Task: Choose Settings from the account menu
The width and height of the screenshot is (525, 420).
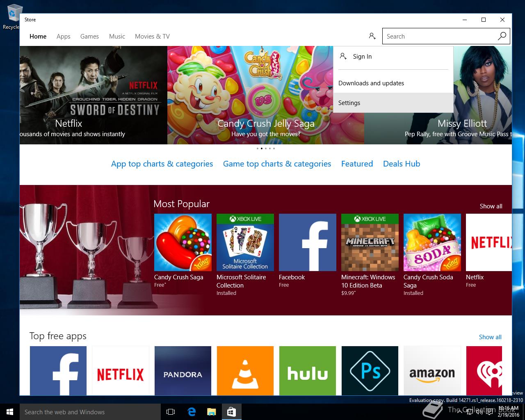Action: click(393, 103)
